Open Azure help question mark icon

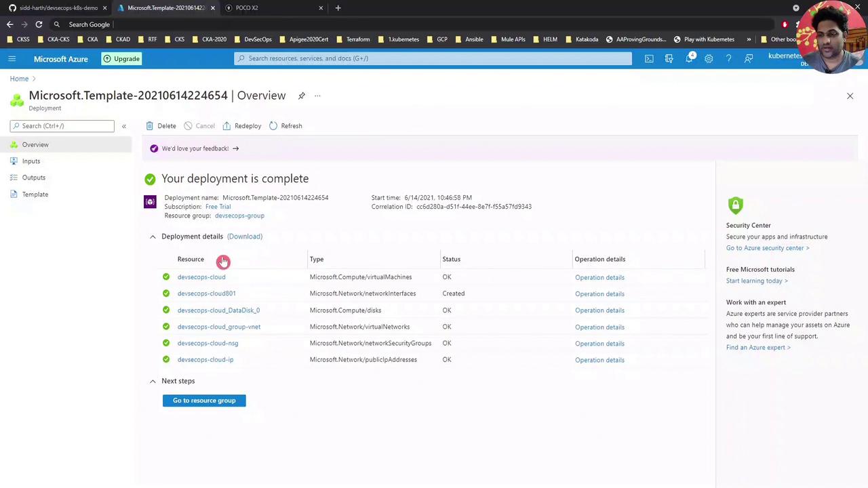[x=728, y=59]
